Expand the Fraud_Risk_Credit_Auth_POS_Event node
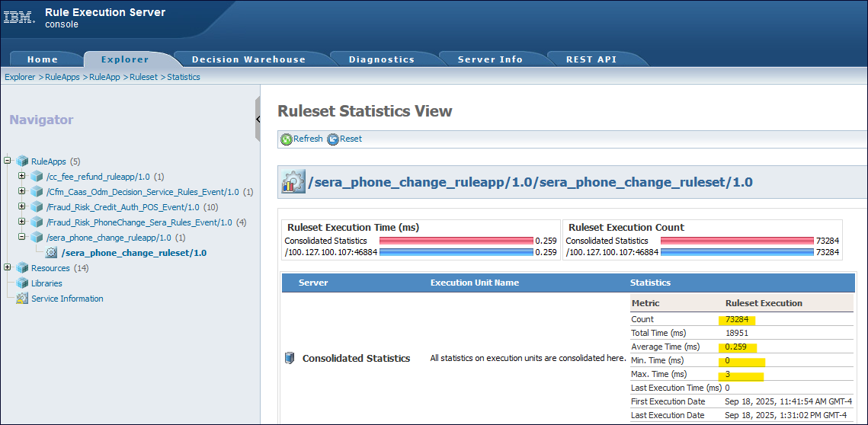 pos(22,206)
